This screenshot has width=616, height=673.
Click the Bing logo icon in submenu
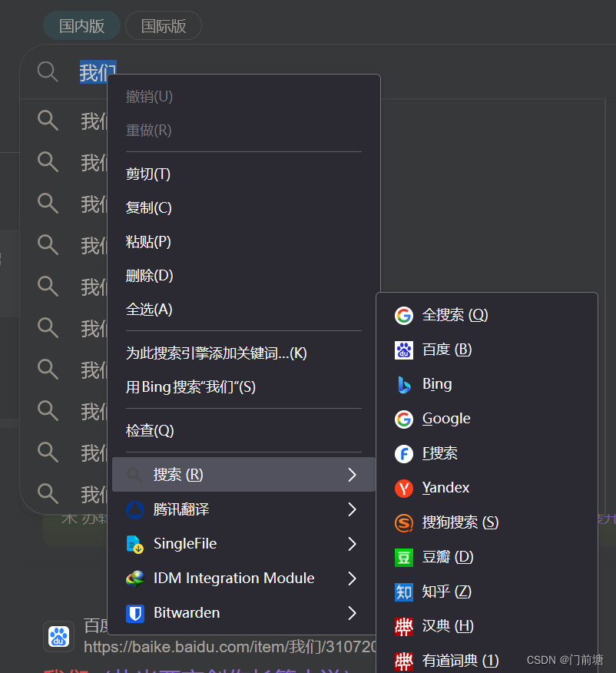[404, 385]
